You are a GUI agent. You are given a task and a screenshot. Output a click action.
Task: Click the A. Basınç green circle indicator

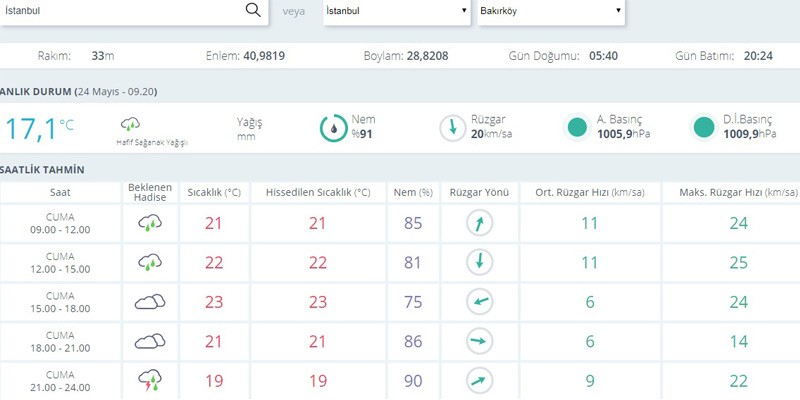click(x=577, y=127)
